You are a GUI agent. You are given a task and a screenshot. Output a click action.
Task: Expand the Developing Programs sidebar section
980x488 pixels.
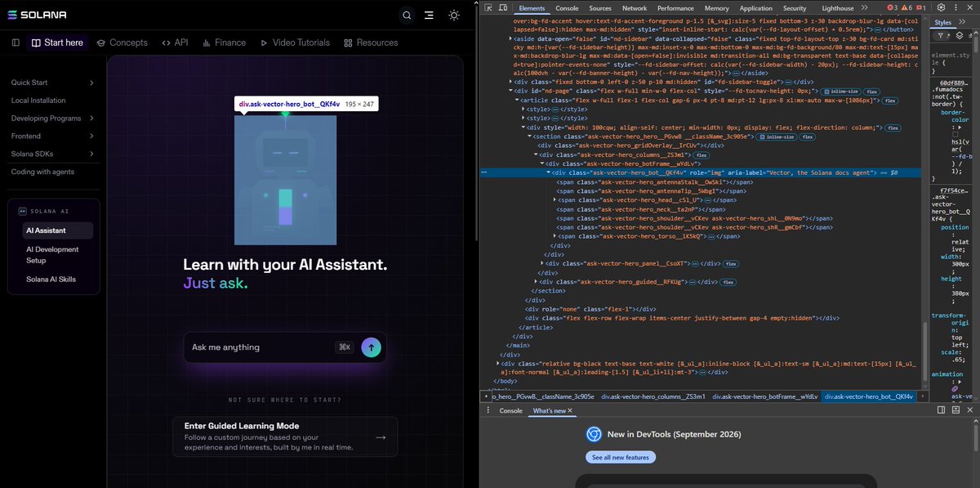[91, 119]
